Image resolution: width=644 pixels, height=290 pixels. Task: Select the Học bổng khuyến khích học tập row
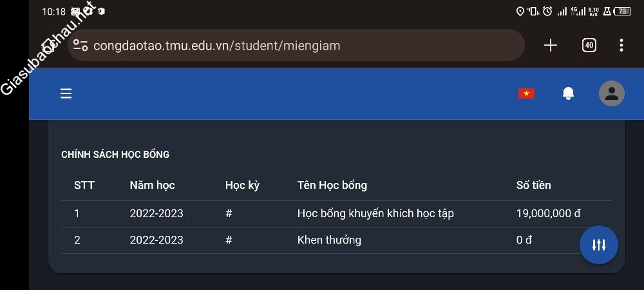[375, 213]
